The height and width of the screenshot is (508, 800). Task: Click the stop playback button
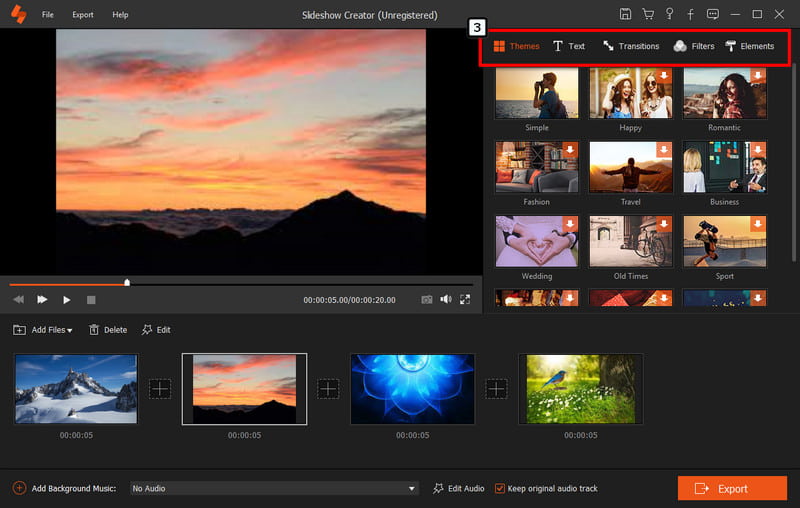(x=91, y=300)
